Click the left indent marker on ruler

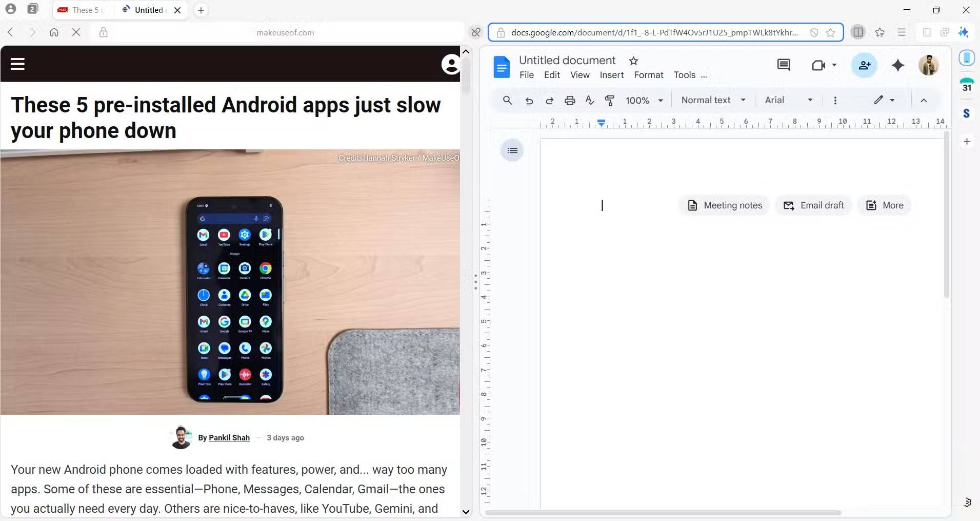601,123
